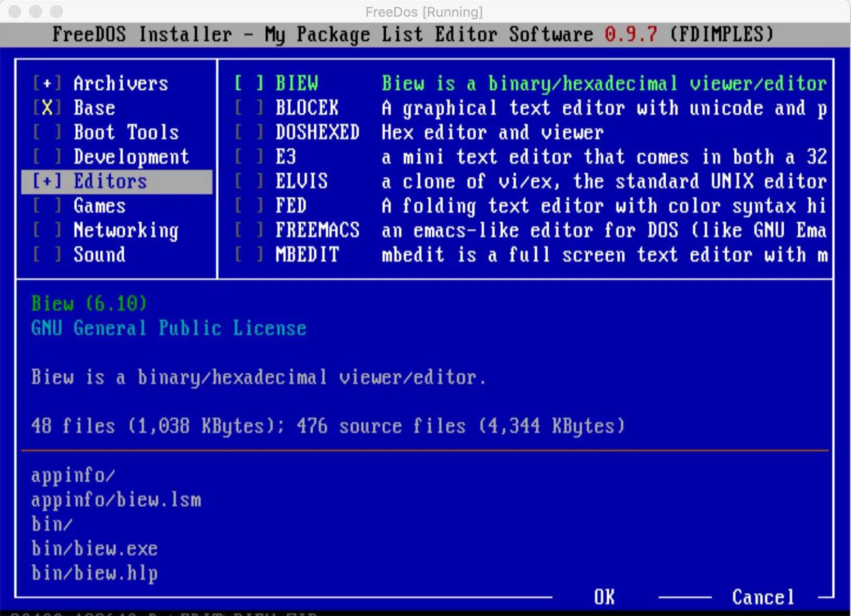The height and width of the screenshot is (616, 851).
Task: Select the ELVIS package name
Action: [302, 182]
